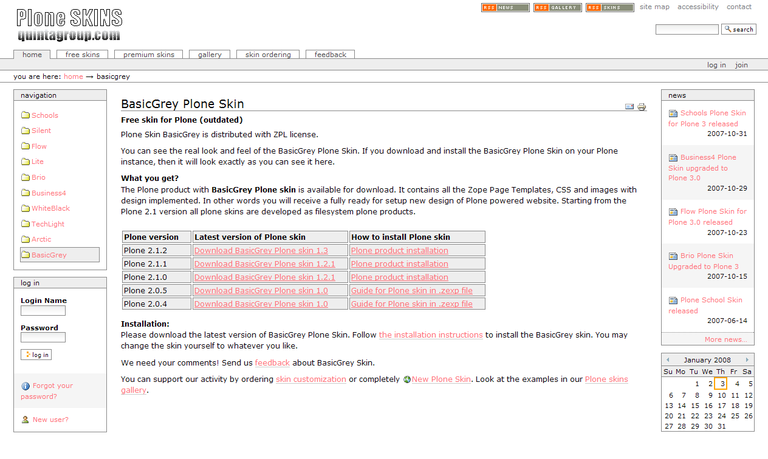Click the Schools folder icon in navigation
768x459 pixels.
[25, 116]
